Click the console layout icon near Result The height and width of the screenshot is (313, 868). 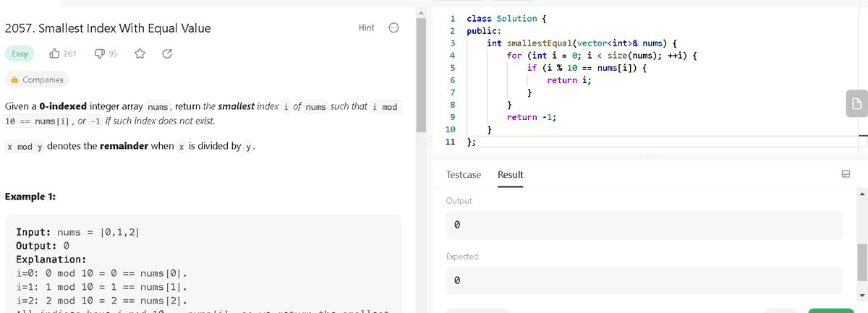click(x=845, y=174)
